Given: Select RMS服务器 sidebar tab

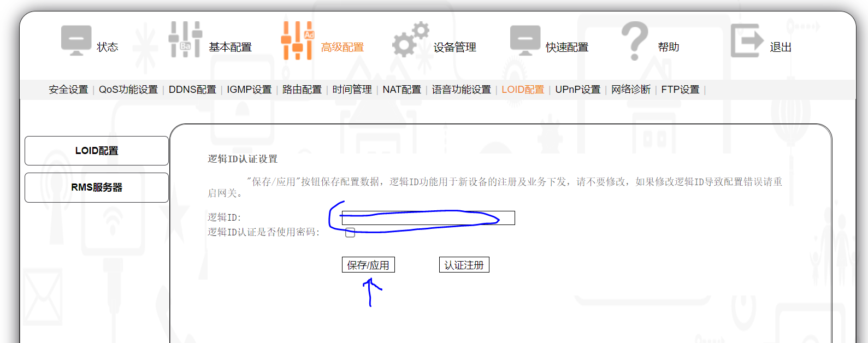Looking at the screenshot, I should pos(97,187).
